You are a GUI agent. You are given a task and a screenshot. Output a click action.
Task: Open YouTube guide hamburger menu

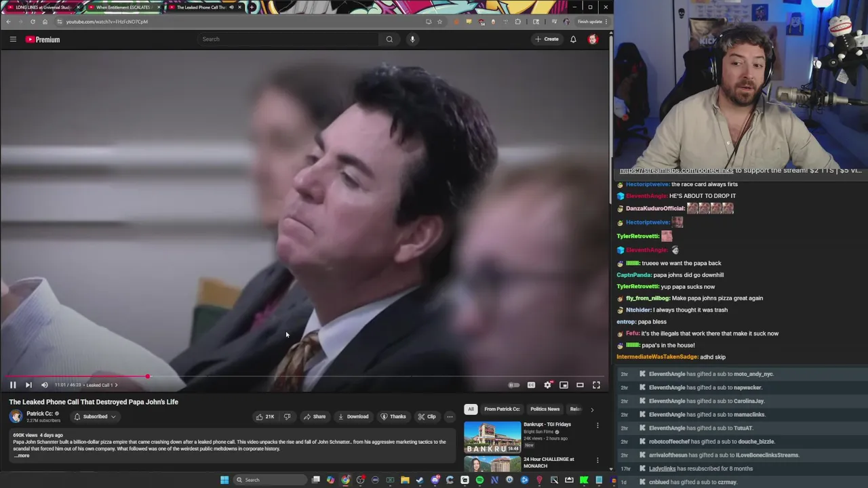(13, 39)
